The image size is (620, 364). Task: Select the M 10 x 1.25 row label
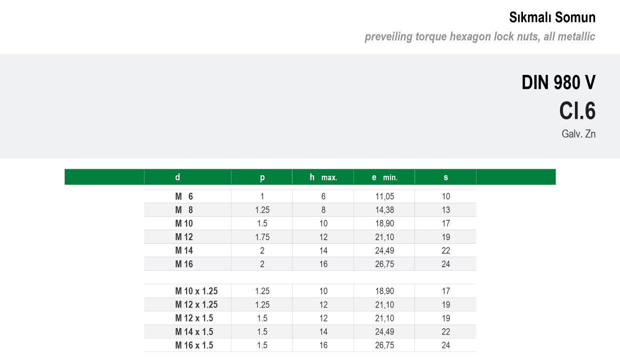[x=196, y=291]
